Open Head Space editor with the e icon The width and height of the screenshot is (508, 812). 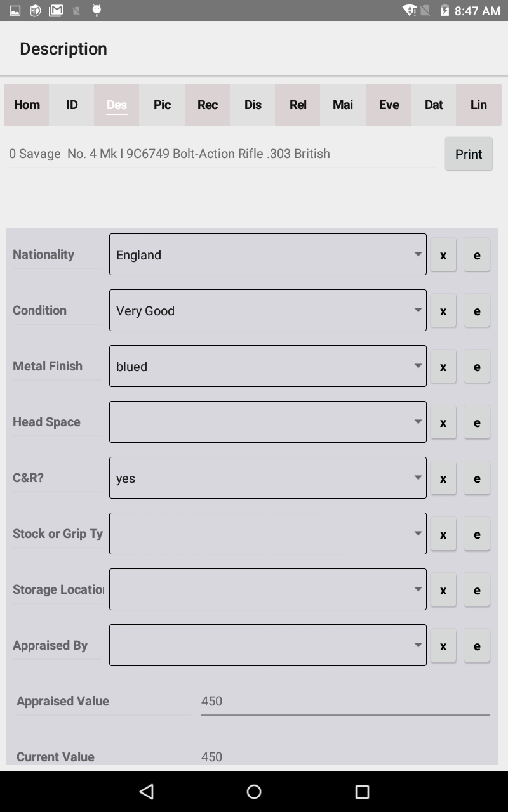[477, 422]
